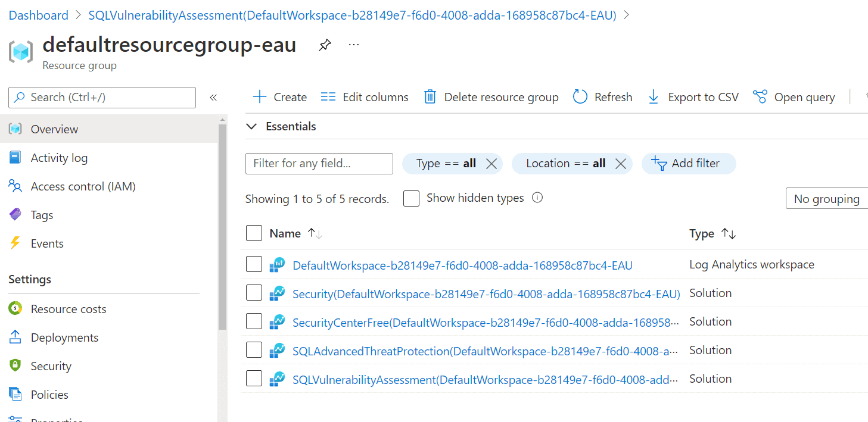
Task: Check the SQLVulnerabilityAssessment row checkbox
Action: [x=254, y=379]
